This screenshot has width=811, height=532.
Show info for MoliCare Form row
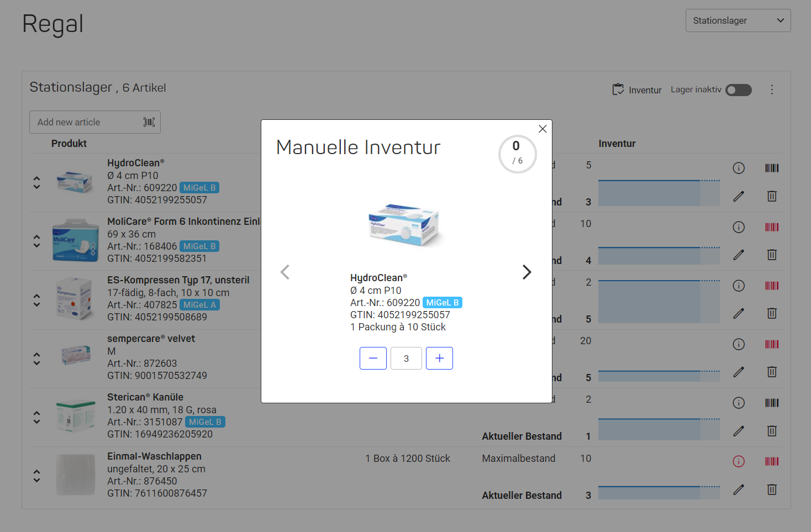pyautogui.click(x=739, y=227)
